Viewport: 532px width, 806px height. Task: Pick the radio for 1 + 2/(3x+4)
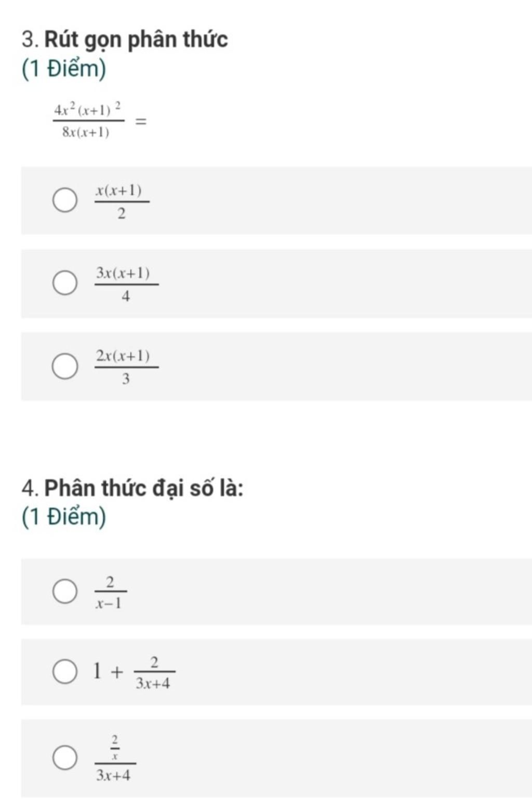pos(65,671)
